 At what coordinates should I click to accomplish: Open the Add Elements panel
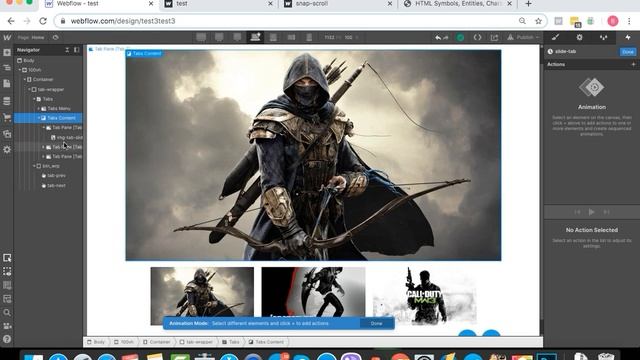[x=7, y=52]
